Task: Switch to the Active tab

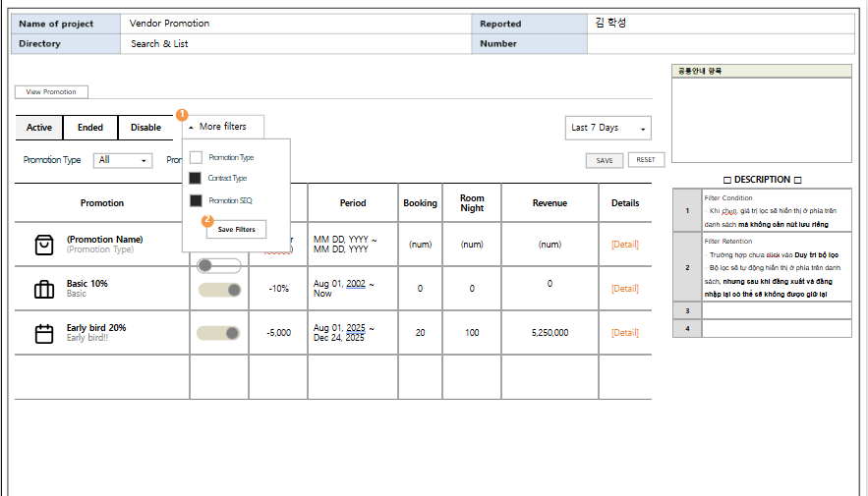Action: (x=39, y=128)
